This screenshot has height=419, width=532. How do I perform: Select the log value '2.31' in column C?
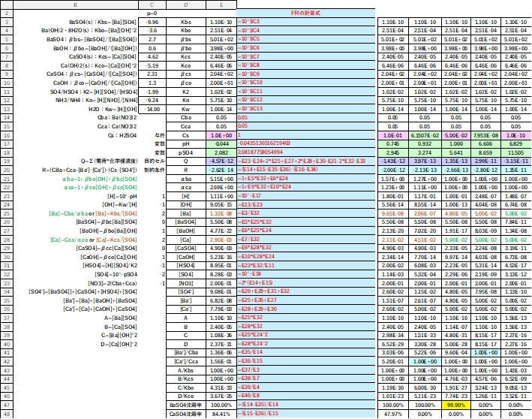pos(152,74)
